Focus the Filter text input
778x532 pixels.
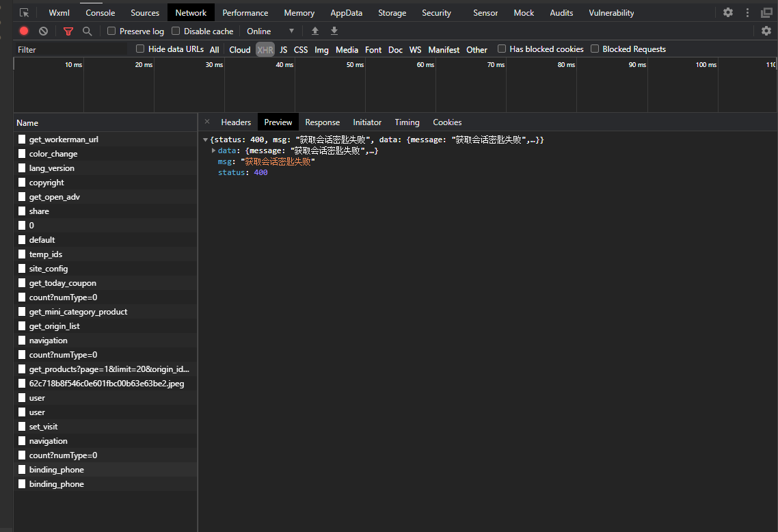(70, 50)
